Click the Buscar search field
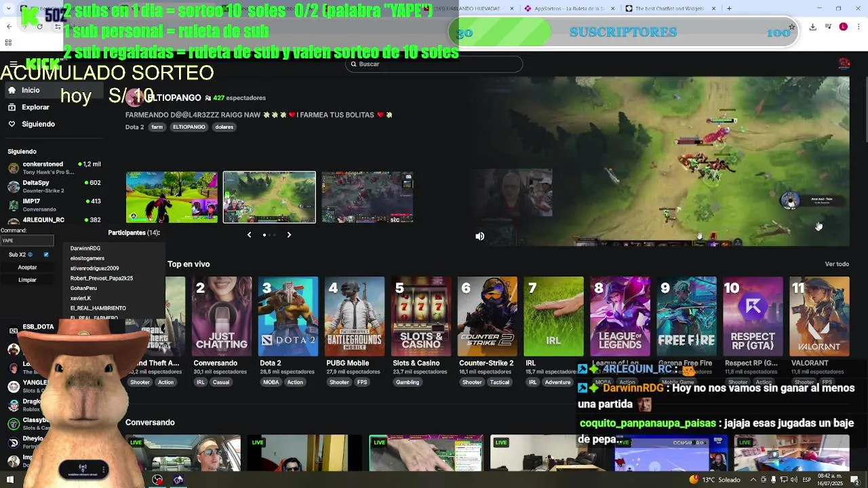 pos(434,64)
